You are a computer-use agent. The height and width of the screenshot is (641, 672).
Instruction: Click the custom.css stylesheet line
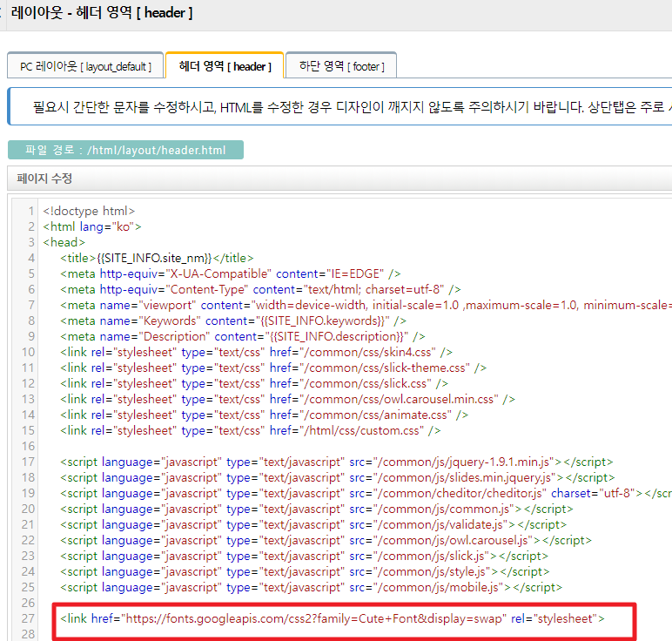(250, 430)
